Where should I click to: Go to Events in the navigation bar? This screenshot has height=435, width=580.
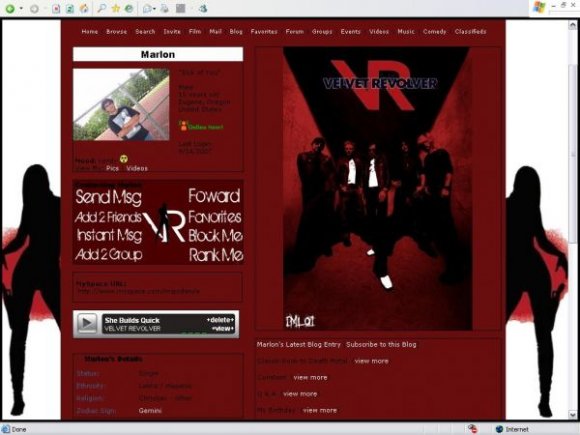[x=351, y=31]
